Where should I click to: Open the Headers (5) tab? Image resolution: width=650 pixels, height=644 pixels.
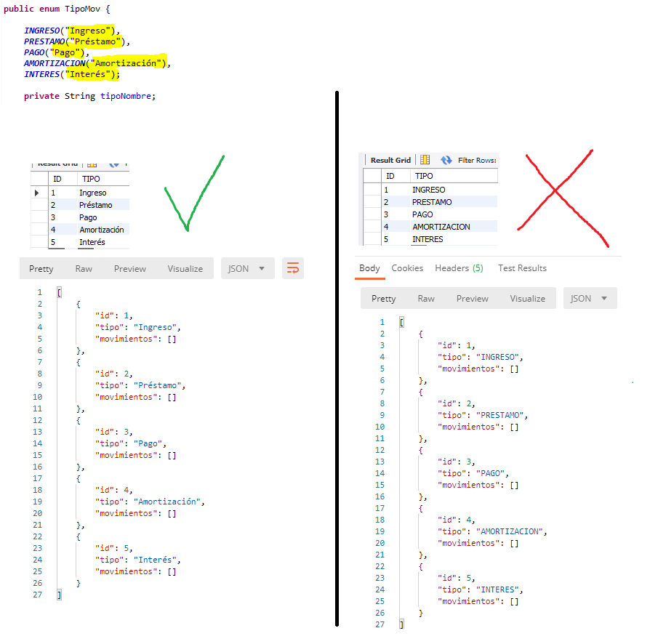[x=459, y=268]
